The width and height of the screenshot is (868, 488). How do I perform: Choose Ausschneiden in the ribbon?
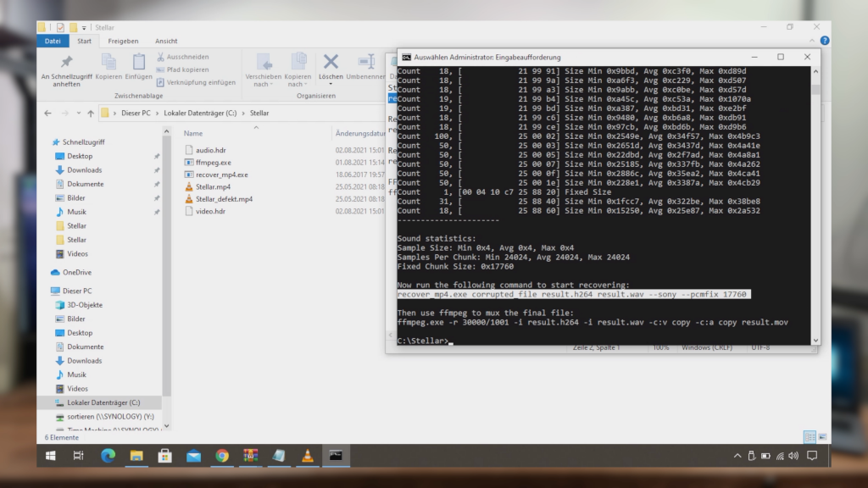(x=182, y=57)
